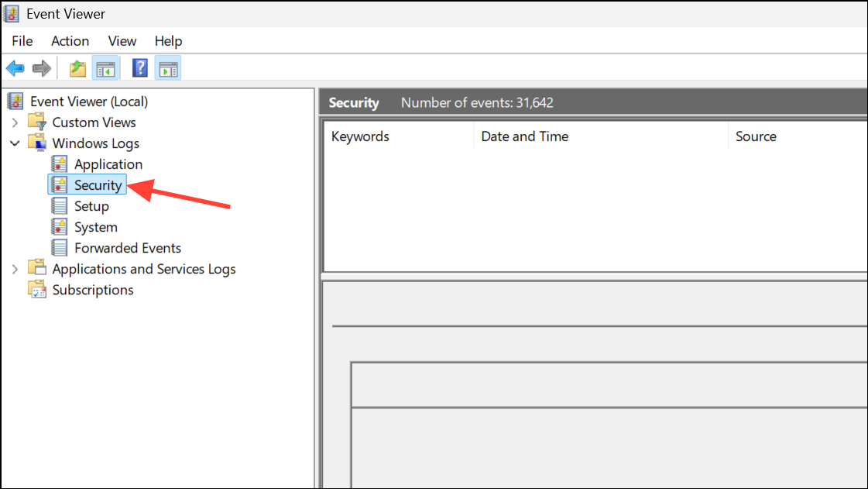
Task: Open the File menu
Action: (22, 41)
